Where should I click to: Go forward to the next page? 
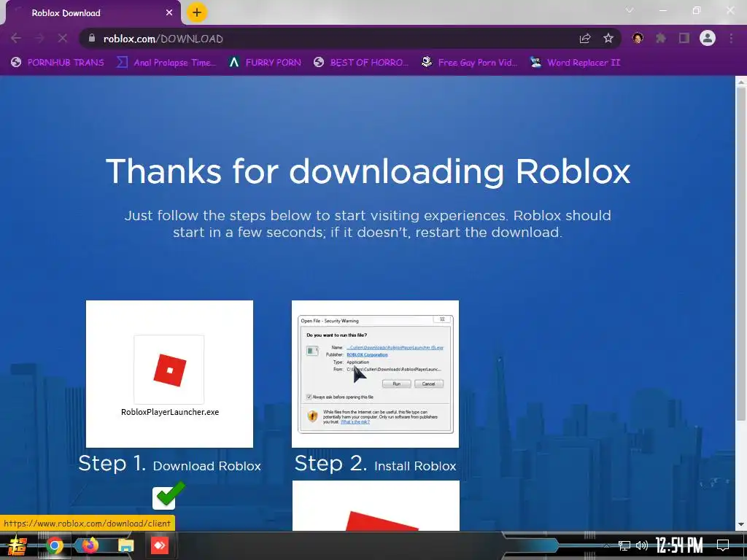pyautogui.click(x=39, y=38)
